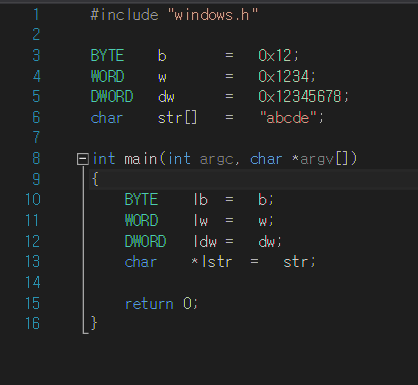
Task: Click line number 7 in the gutter
Action: 36,138
